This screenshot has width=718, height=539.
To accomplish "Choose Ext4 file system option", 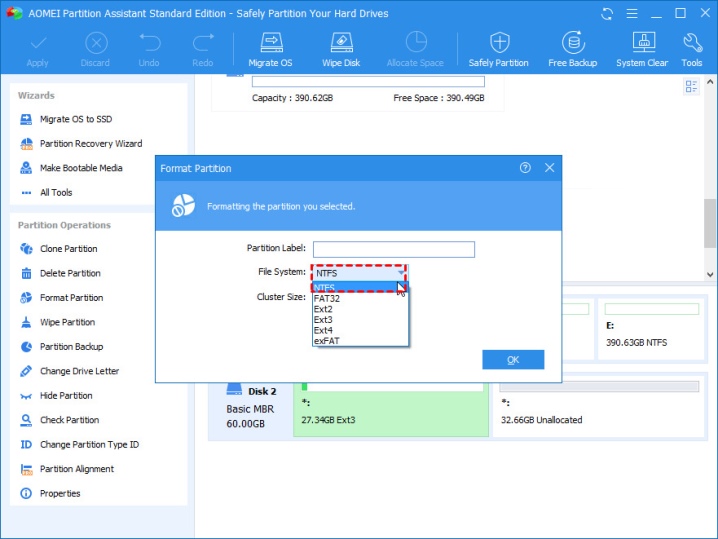I will click(x=360, y=330).
